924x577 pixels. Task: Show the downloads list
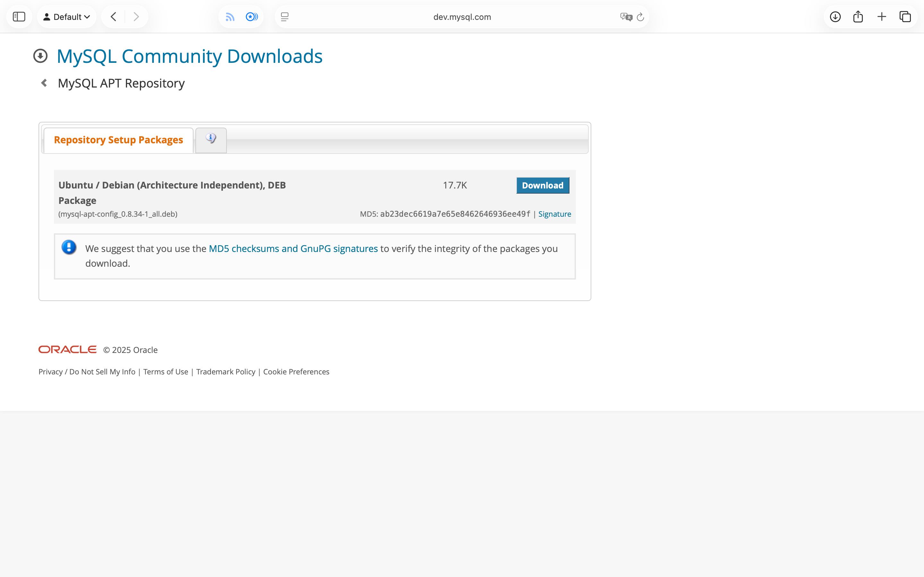[835, 17]
